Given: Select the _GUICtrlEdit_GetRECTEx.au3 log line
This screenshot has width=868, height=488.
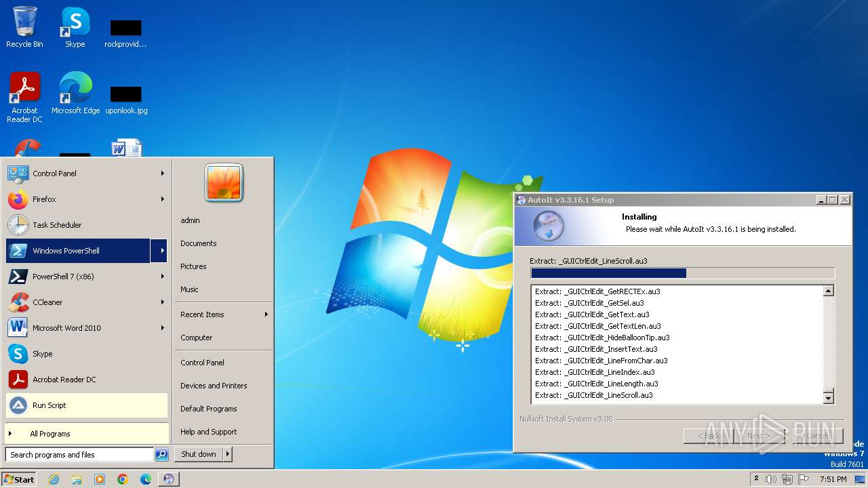Looking at the screenshot, I should click(x=597, y=291).
